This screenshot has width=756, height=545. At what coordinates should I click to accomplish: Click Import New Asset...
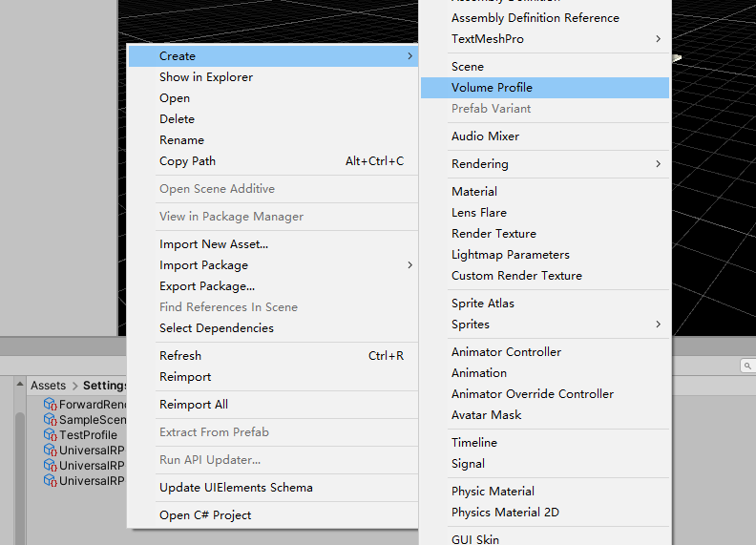coord(273,244)
